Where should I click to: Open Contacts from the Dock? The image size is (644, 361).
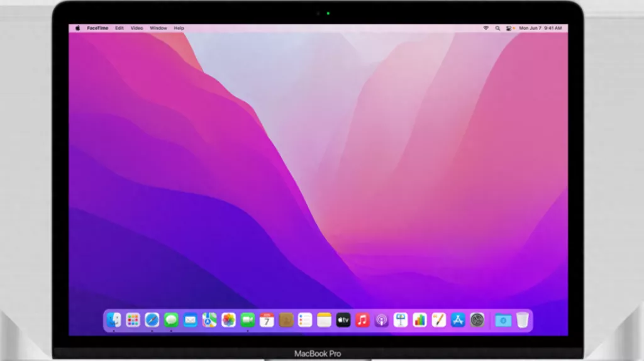coord(286,320)
